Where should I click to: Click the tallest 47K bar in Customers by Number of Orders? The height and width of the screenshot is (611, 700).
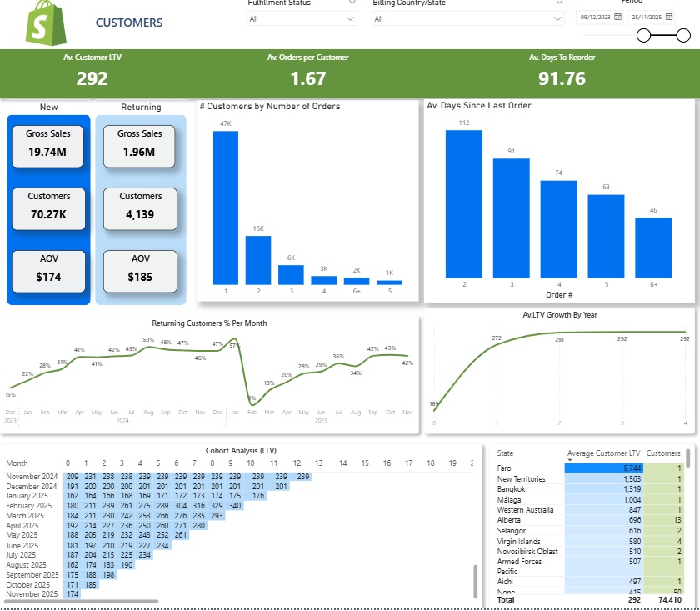pyautogui.click(x=225, y=208)
